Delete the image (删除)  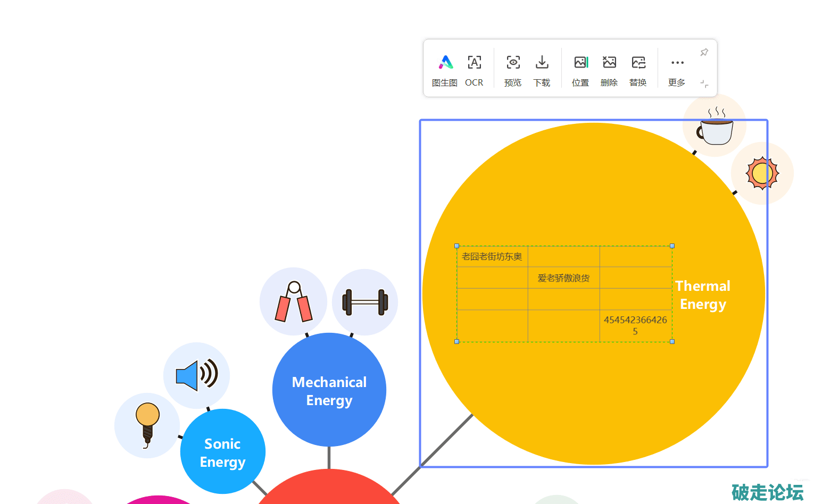coord(609,70)
